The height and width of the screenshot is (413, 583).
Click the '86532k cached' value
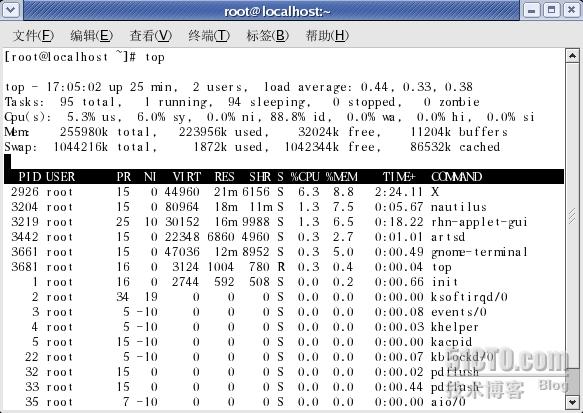[x=455, y=147]
